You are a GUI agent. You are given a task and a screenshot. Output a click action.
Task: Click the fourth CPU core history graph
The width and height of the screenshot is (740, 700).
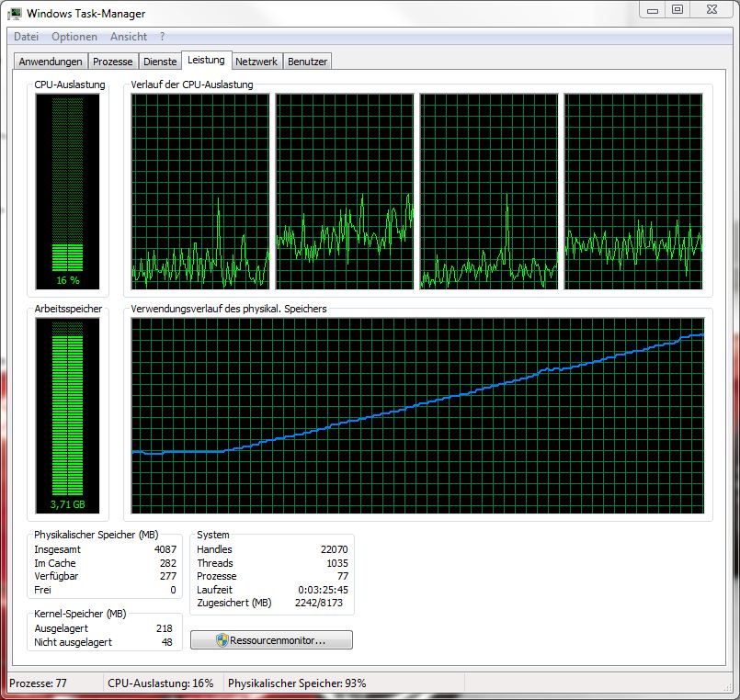[633, 191]
